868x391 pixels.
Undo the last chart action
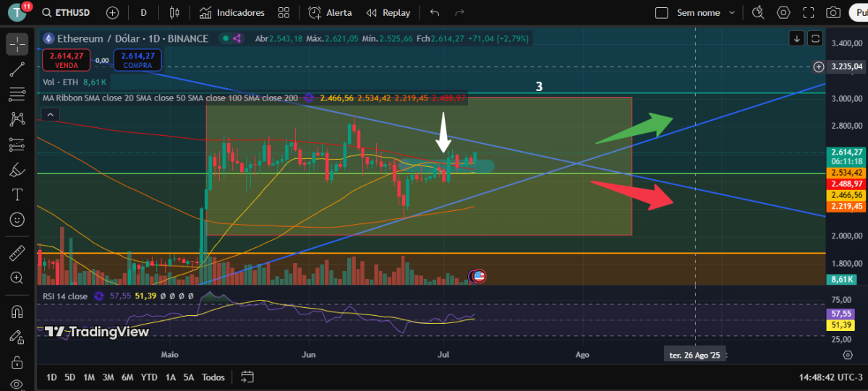434,13
